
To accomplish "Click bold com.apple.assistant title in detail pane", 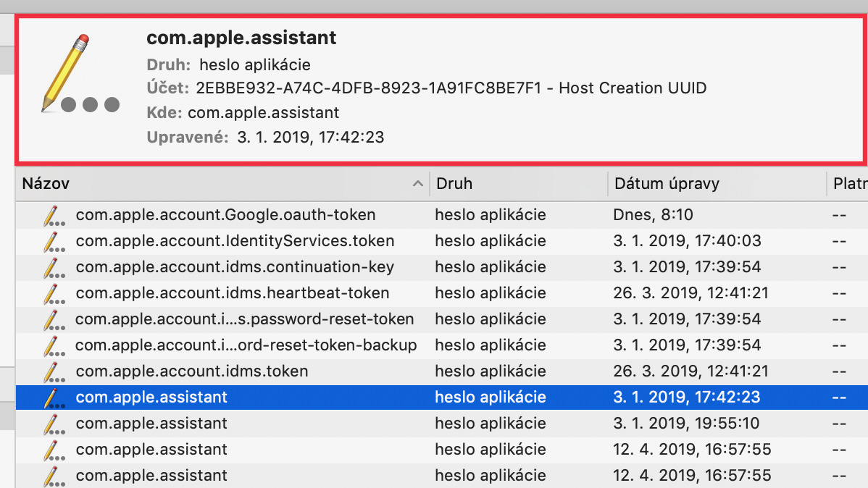I will 241,38.
